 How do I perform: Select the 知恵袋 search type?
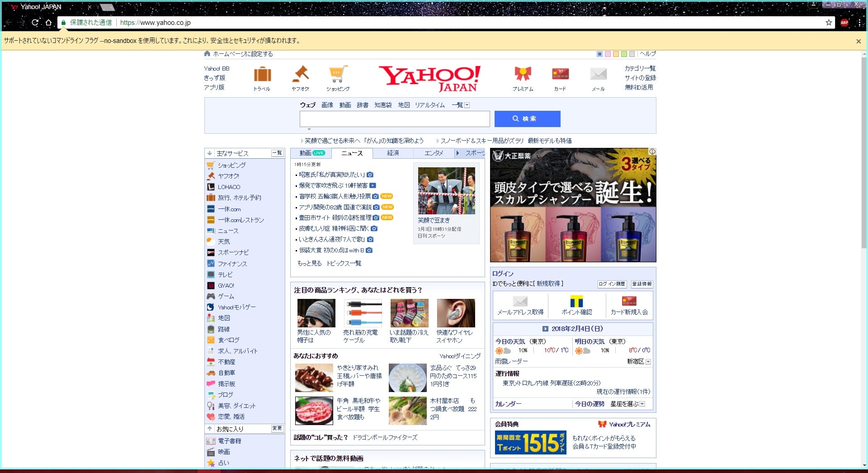point(383,105)
